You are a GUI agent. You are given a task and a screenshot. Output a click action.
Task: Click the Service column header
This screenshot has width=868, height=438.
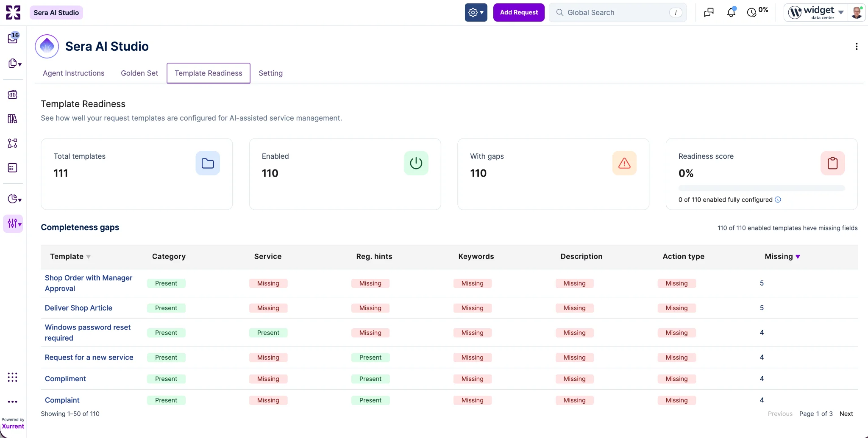[268, 257]
